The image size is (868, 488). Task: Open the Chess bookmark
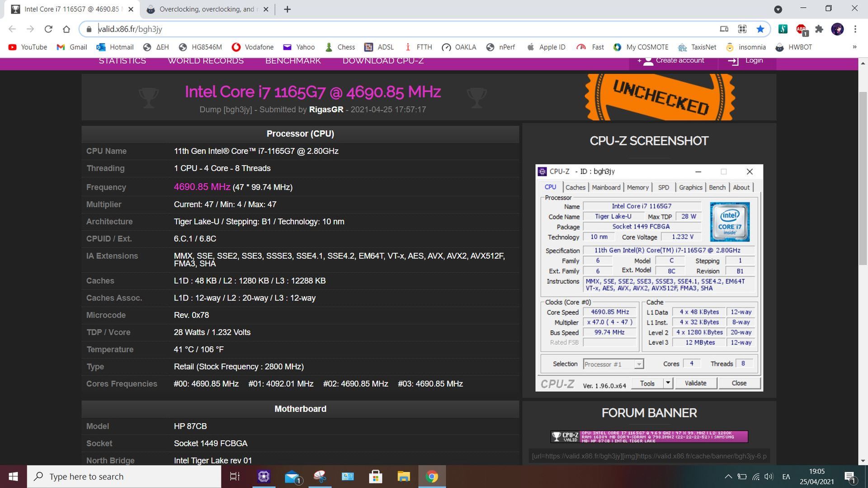tap(340, 47)
